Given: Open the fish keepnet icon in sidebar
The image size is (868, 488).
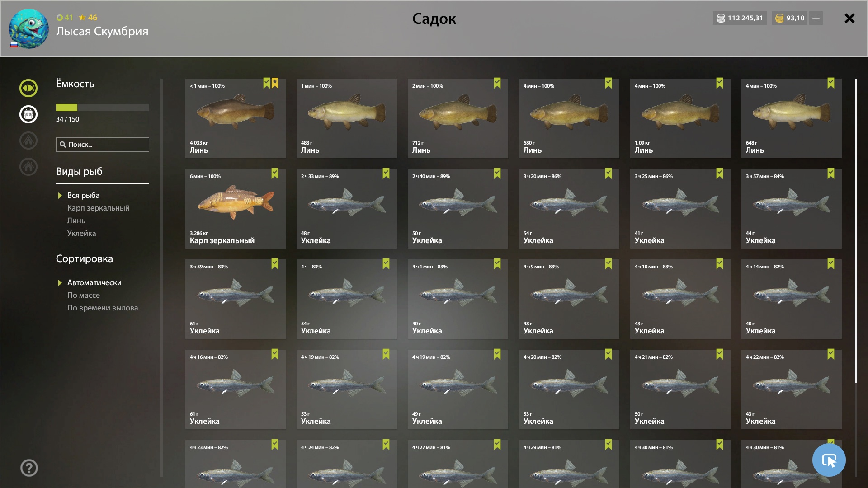Looking at the screenshot, I should [28, 88].
